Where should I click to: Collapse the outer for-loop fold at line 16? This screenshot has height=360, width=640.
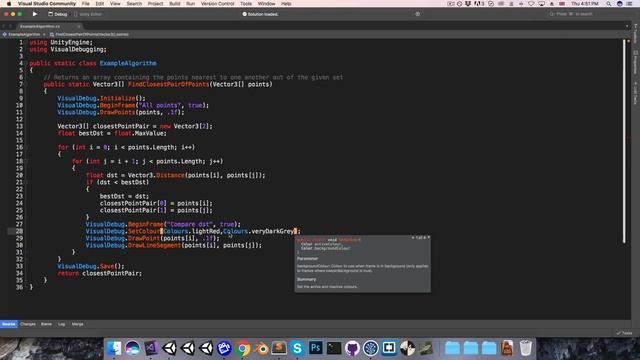coord(26,147)
